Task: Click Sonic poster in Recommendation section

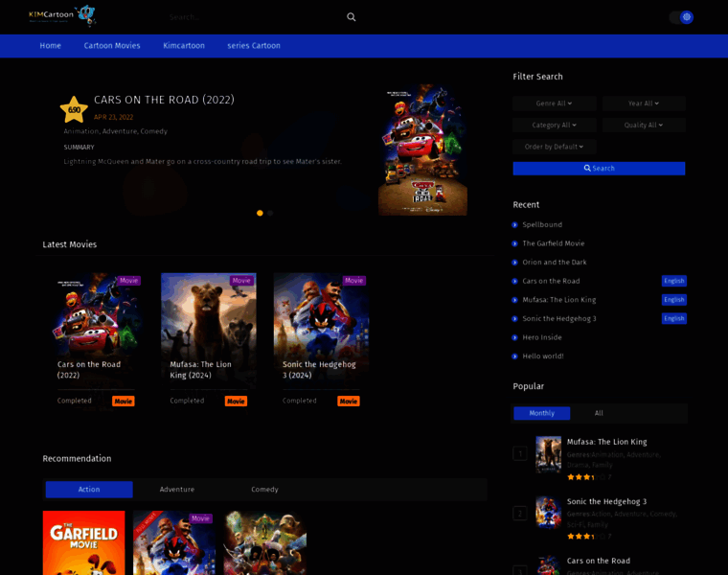Action: (174, 542)
